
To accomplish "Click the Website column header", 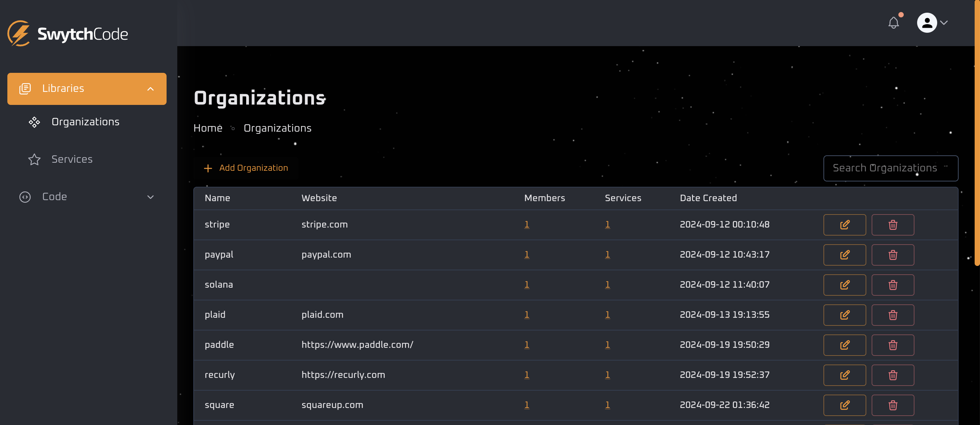I will [319, 198].
